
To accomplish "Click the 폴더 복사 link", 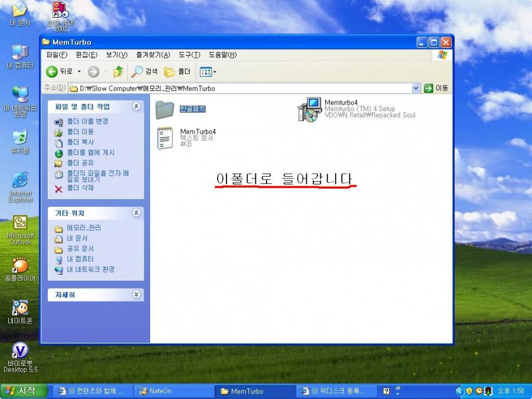I will [x=80, y=142].
